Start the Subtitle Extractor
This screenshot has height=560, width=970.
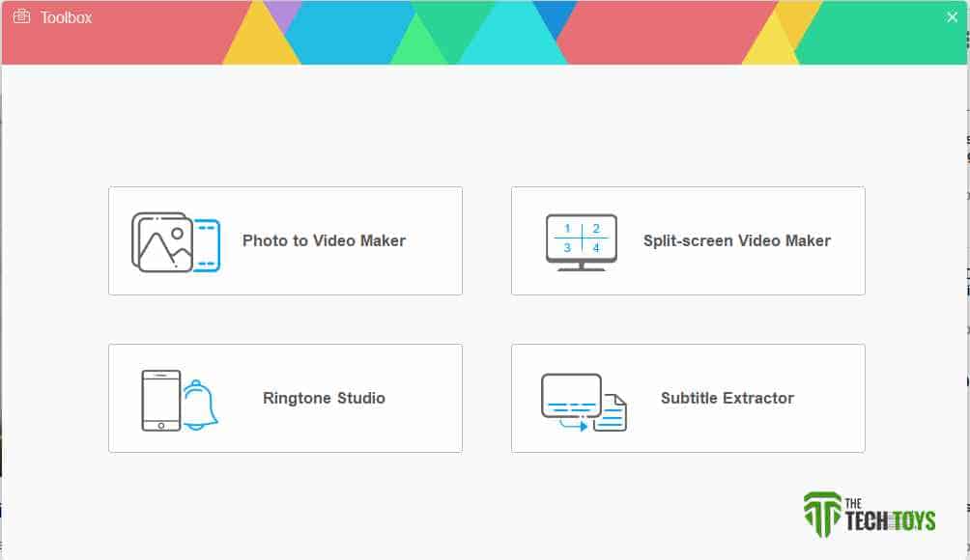click(x=687, y=398)
